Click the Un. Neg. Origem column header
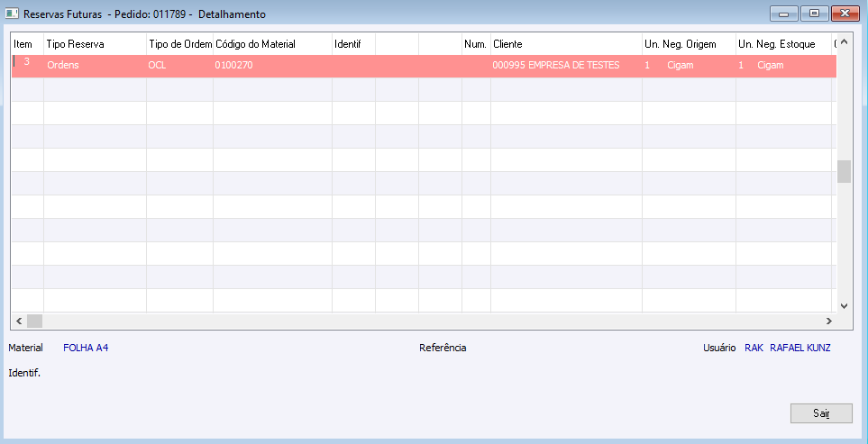This screenshot has width=868, height=444. (689, 44)
